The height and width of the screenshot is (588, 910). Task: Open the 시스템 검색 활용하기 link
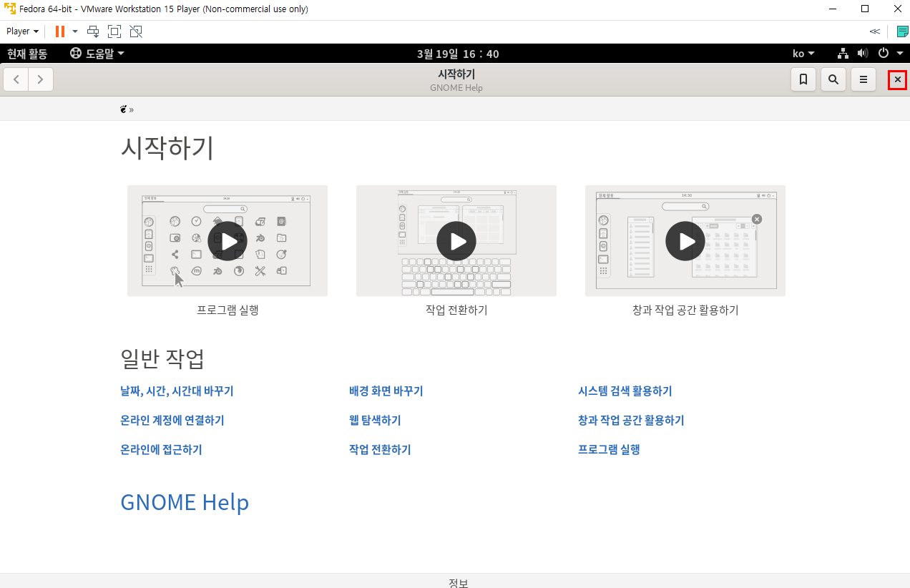[625, 391]
